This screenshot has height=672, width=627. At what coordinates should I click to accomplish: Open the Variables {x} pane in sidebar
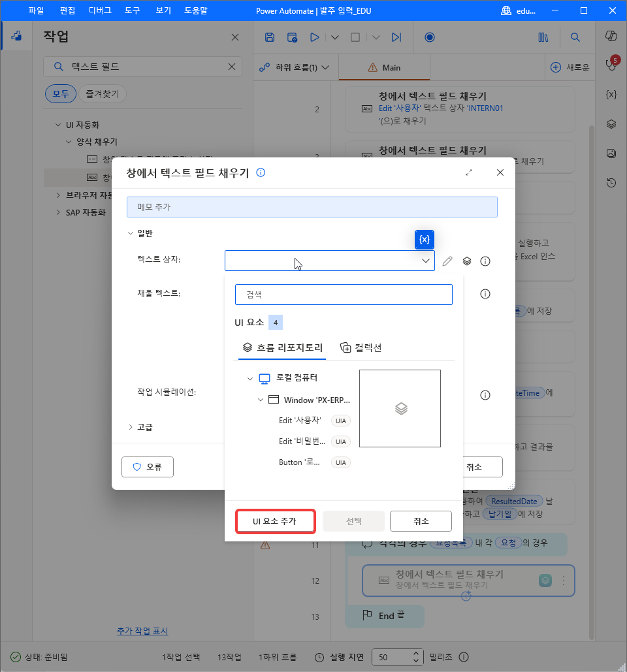click(x=611, y=95)
